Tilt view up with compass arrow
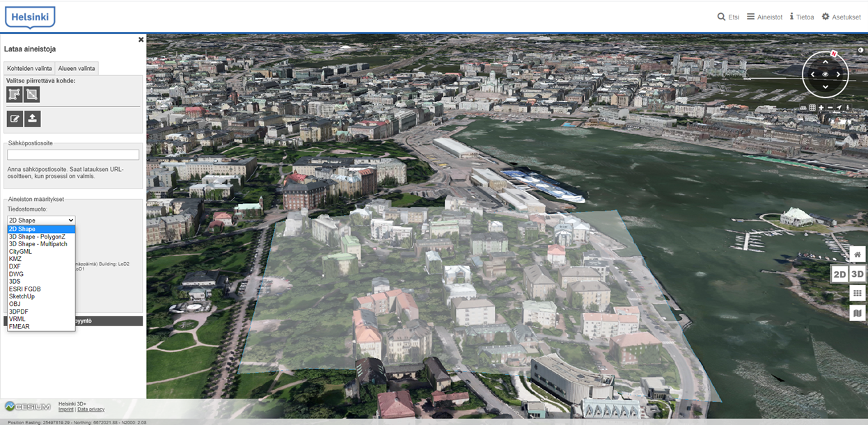868x425 pixels. point(826,62)
